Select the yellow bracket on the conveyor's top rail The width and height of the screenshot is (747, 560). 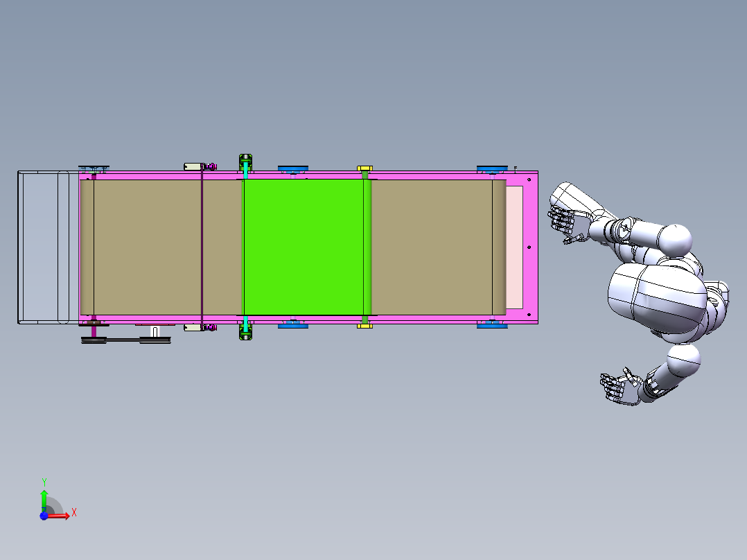pyautogui.click(x=365, y=168)
